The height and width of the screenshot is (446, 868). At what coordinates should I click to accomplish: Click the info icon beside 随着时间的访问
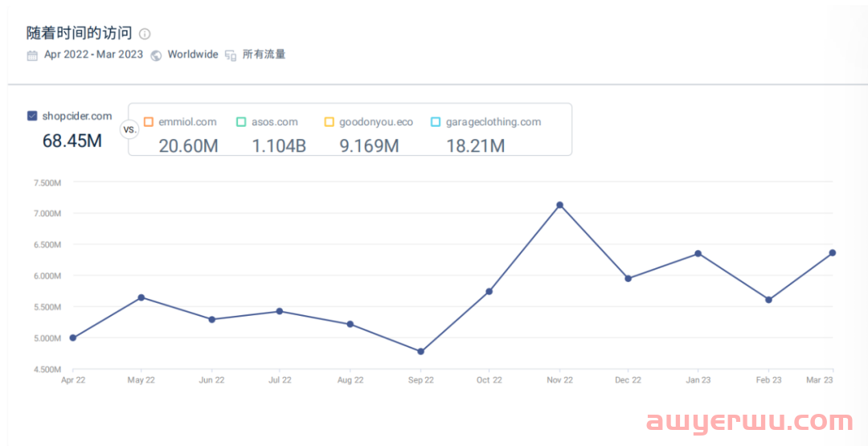[145, 34]
